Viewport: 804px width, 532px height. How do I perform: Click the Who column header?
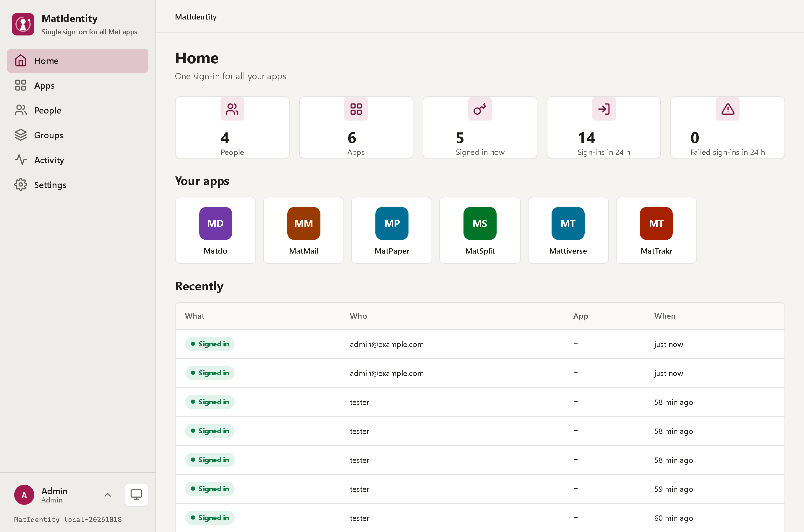[x=358, y=316]
